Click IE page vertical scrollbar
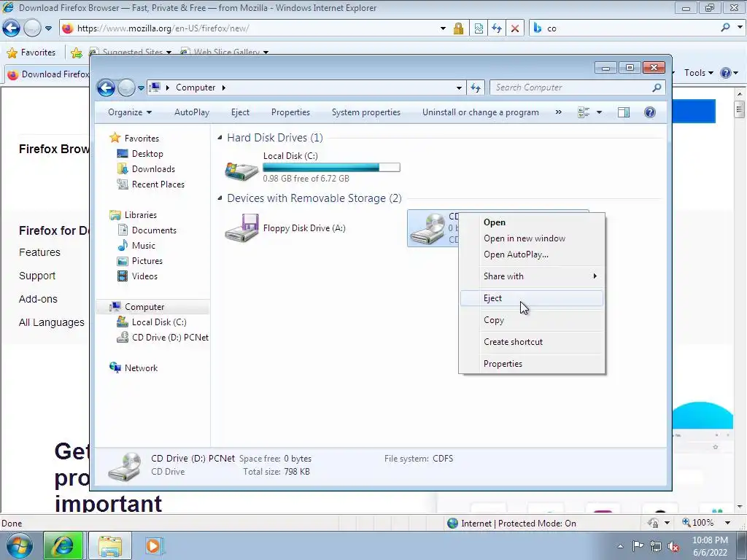The height and width of the screenshot is (560, 747). tap(740, 299)
